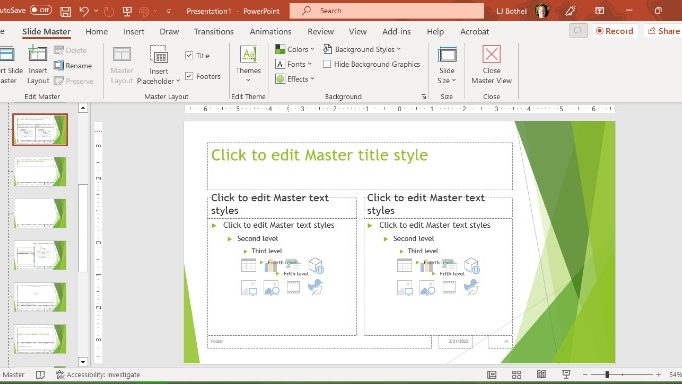Click the thumbnail pane scroll up arrow

point(83,108)
